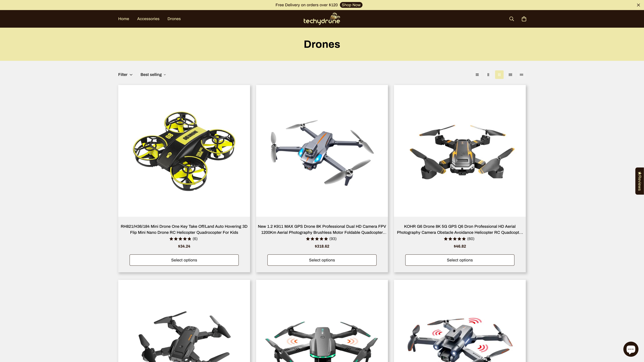Image resolution: width=644 pixels, height=362 pixels.
Task: Open the shopping bag cart icon
Action: [x=524, y=19]
